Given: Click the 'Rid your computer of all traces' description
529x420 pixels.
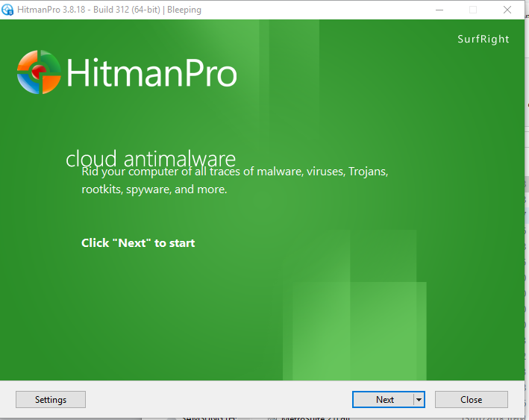Looking at the screenshot, I should (235, 180).
